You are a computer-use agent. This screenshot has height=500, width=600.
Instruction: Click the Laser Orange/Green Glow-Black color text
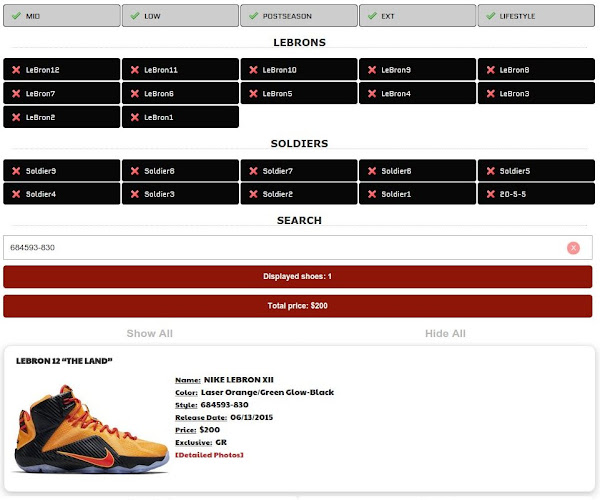coord(267,392)
